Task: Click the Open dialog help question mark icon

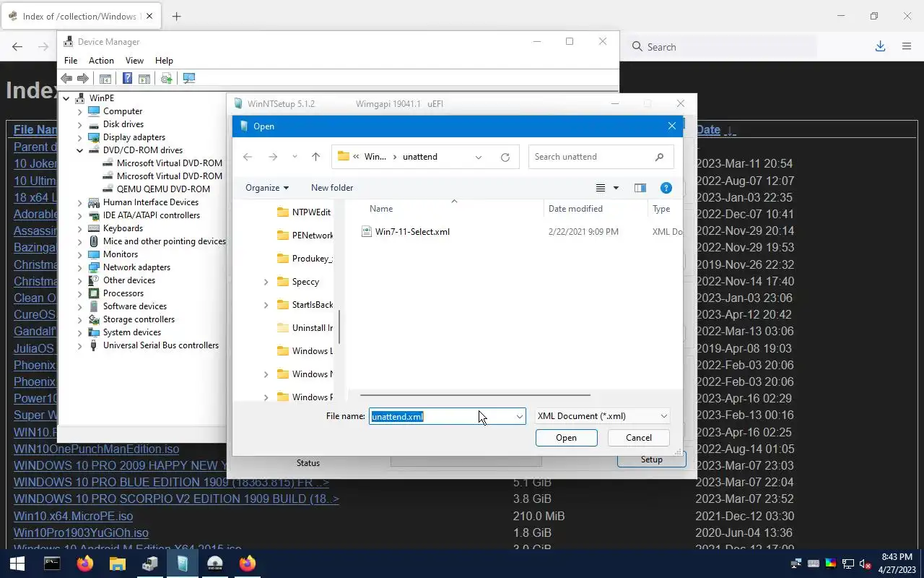Action: [x=666, y=188]
